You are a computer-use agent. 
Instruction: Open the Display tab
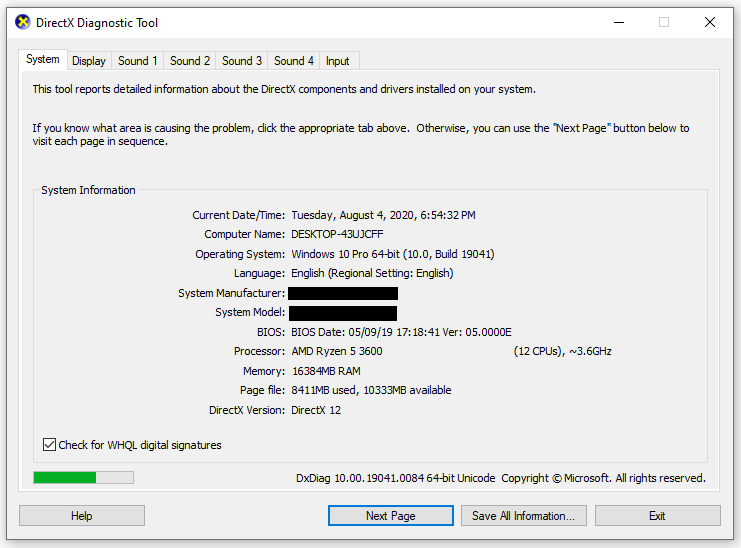[x=89, y=61]
